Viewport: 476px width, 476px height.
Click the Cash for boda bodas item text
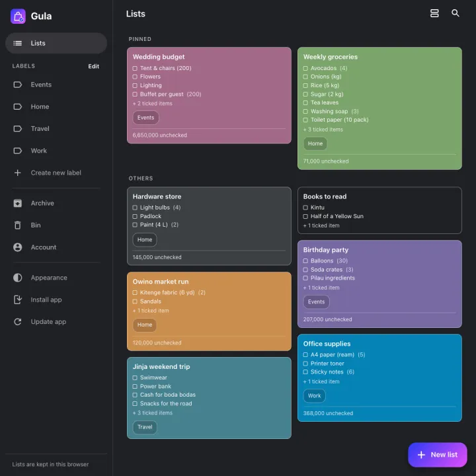tap(167, 395)
